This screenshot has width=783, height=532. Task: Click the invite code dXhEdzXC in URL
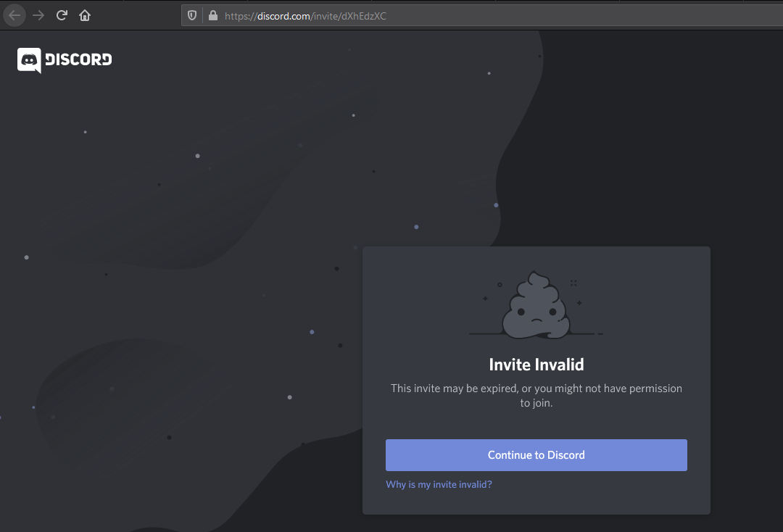(x=364, y=16)
